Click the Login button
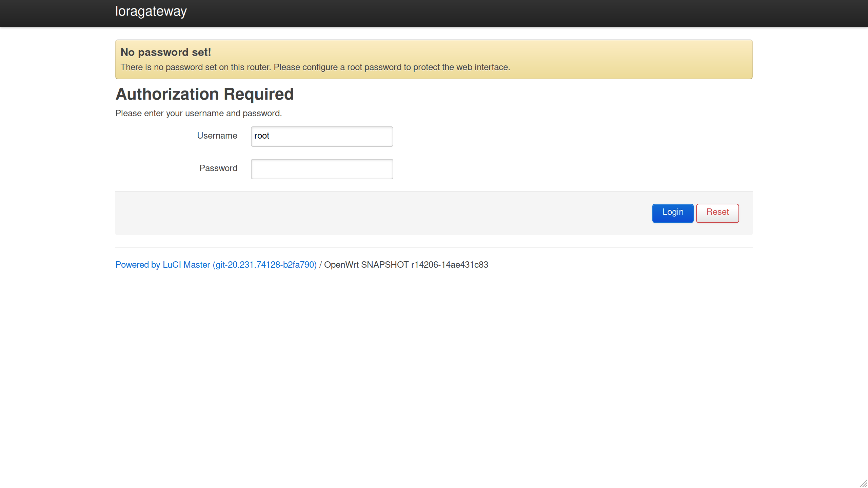 coord(672,212)
